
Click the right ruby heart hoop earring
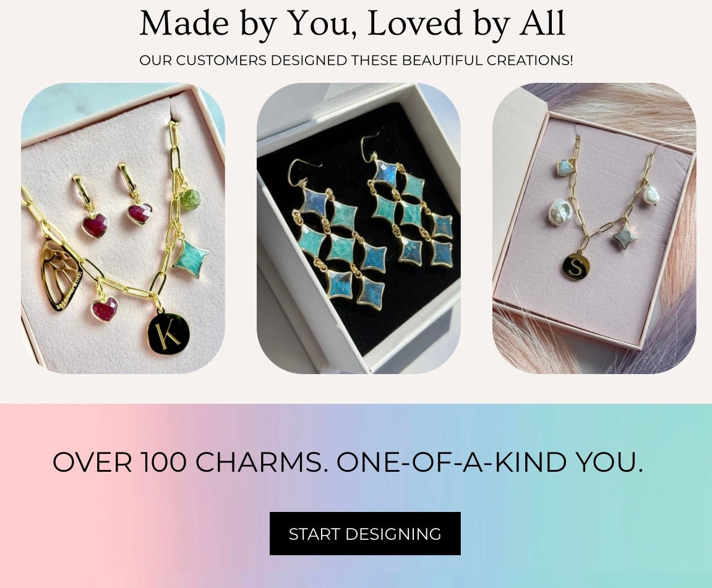135,195
